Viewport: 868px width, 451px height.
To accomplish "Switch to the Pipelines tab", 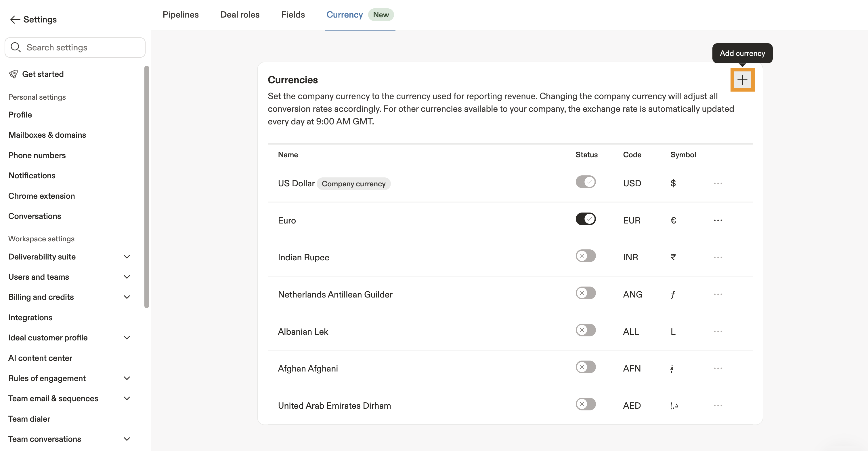I will pos(181,15).
